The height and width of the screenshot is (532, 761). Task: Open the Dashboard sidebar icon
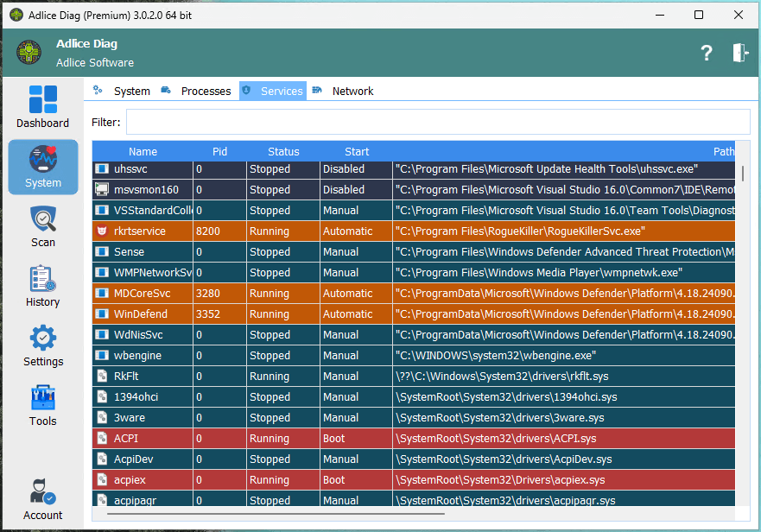(43, 108)
